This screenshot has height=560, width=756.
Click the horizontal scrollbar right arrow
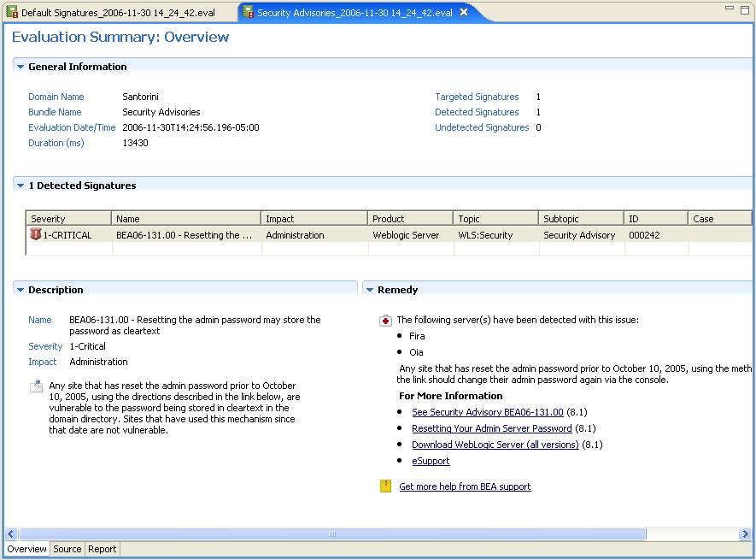745,534
